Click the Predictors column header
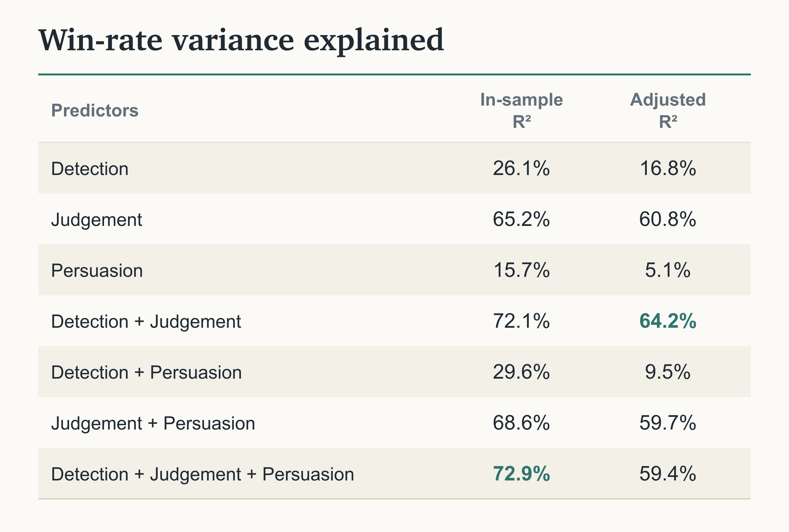This screenshot has width=789, height=532. (94, 111)
